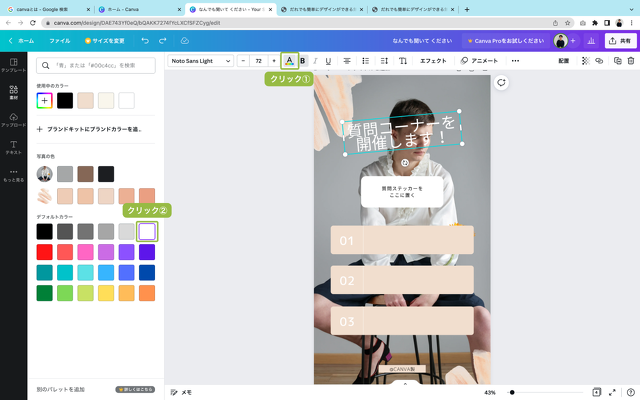
Task: Toggle italic formatting on the text
Action: click(x=316, y=61)
